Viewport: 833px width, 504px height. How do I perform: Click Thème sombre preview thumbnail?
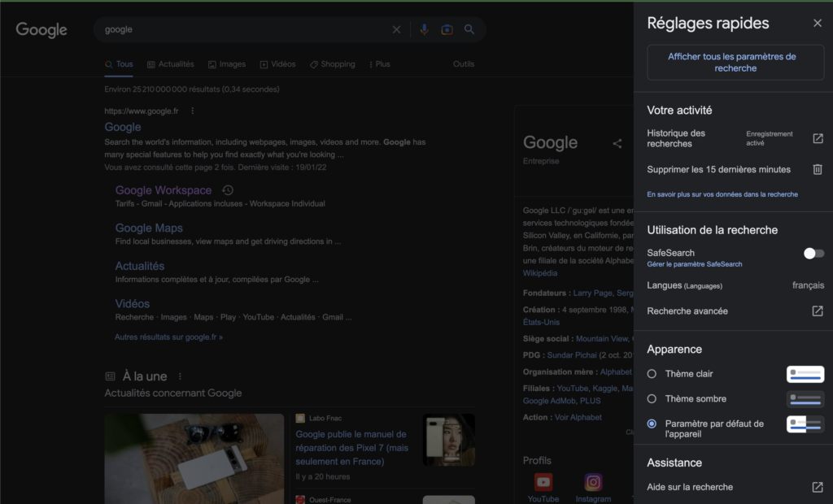(805, 399)
